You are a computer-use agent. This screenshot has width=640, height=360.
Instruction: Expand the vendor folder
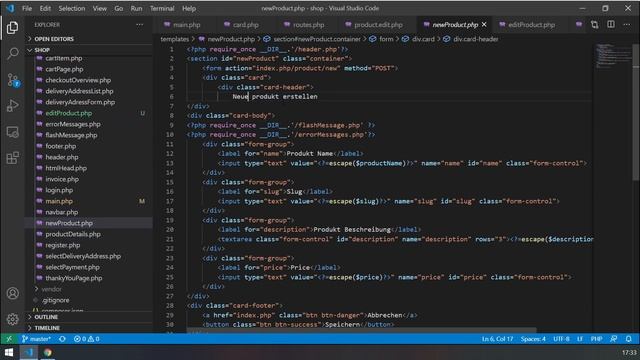[51, 289]
